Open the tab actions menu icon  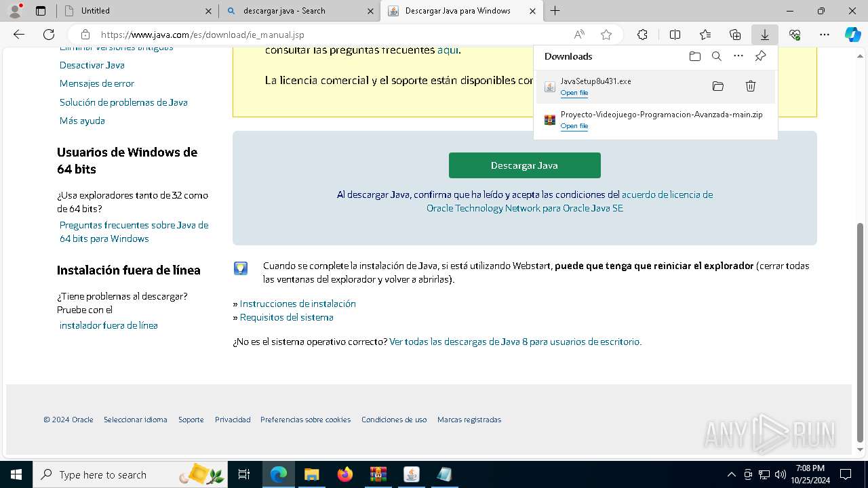[41, 11]
